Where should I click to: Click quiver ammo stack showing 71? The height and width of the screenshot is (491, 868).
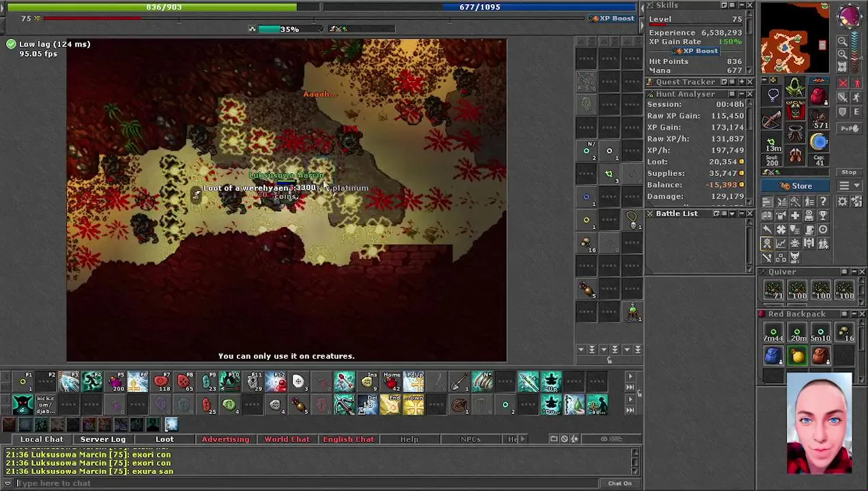(x=773, y=291)
